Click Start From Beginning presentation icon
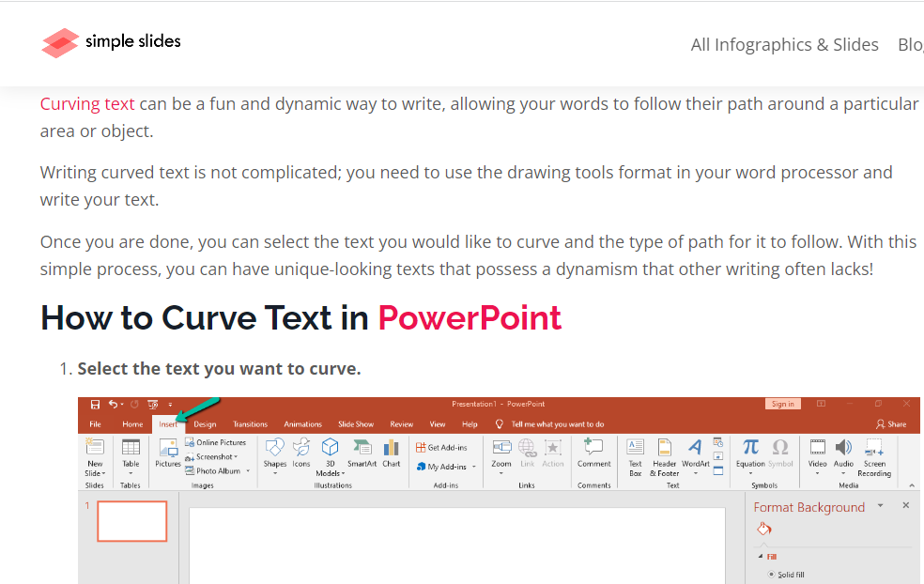 coord(153,405)
